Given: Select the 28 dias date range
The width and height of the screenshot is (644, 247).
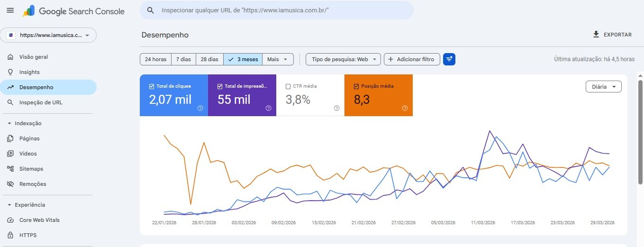Looking at the screenshot, I should pyautogui.click(x=209, y=59).
